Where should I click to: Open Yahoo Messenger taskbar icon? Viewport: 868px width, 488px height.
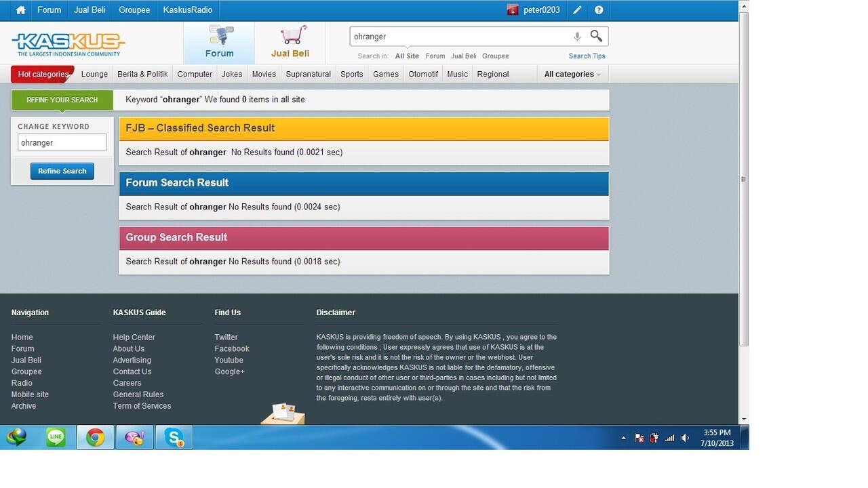(134, 438)
